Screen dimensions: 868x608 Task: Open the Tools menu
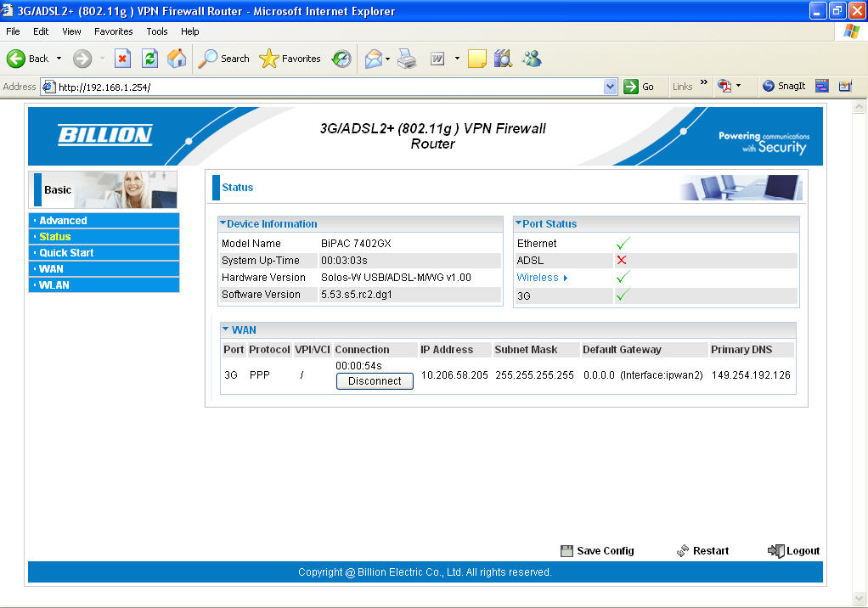point(156,31)
